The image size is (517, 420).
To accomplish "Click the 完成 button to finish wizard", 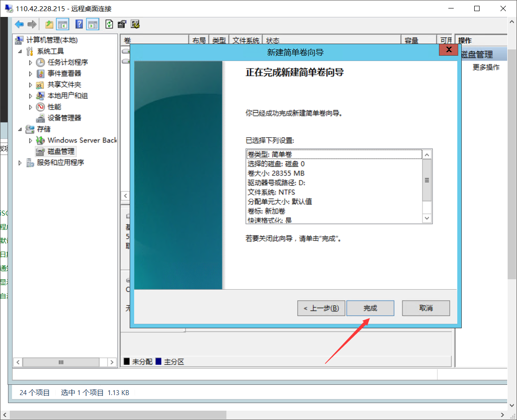I will (x=370, y=308).
